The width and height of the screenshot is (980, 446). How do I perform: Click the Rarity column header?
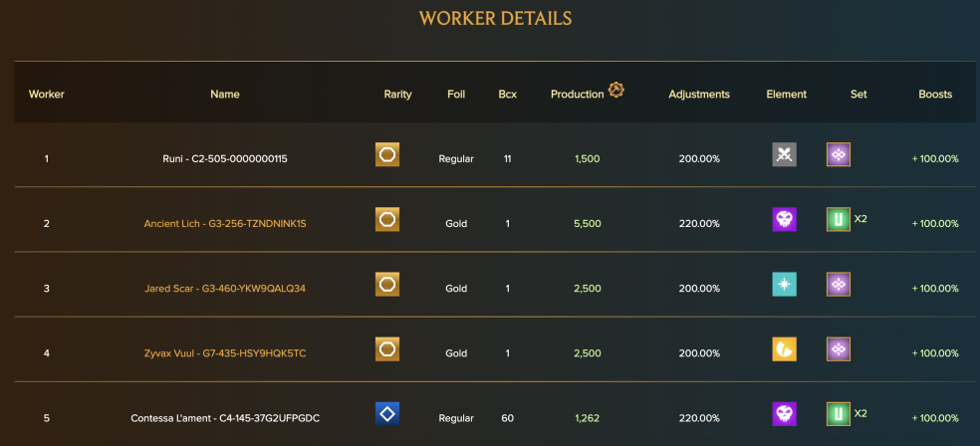398,95
